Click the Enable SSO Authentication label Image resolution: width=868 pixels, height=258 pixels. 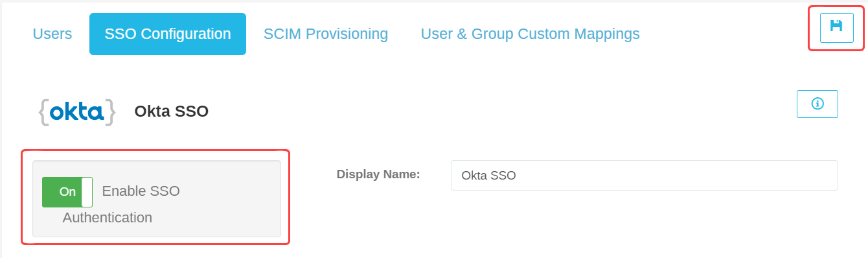pyautogui.click(x=121, y=204)
